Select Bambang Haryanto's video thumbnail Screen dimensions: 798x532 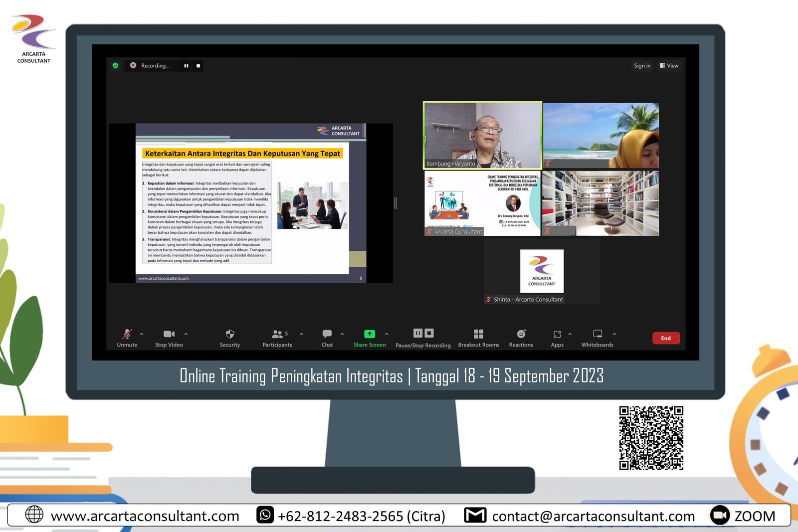(482, 135)
